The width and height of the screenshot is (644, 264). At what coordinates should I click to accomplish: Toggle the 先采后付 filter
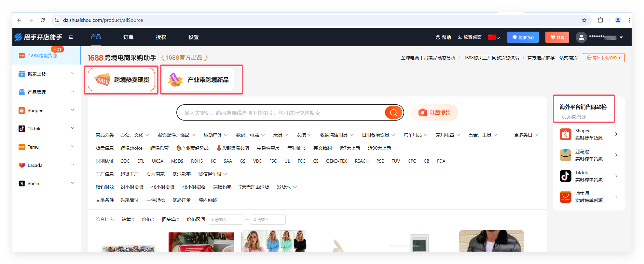(x=129, y=200)
